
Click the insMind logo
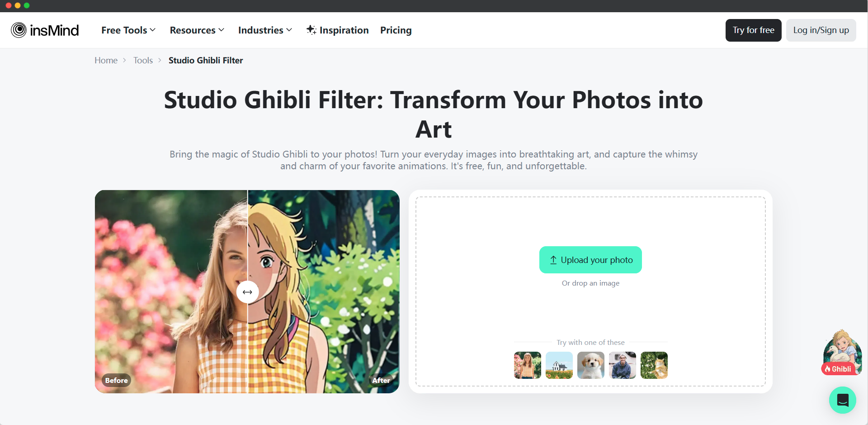coord(45,30)
